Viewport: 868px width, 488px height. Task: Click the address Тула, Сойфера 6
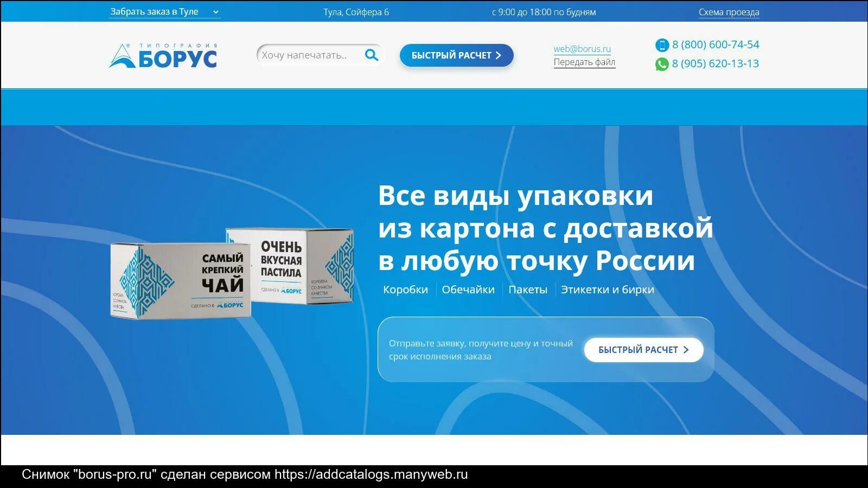pyautogui.click(x=356, y=12)
